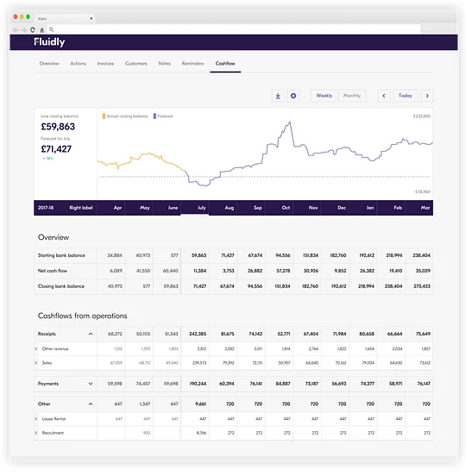The width and height of the screenshot is (466, 476).
Task: Switch to Monthly view
Action: coord(352,96)
